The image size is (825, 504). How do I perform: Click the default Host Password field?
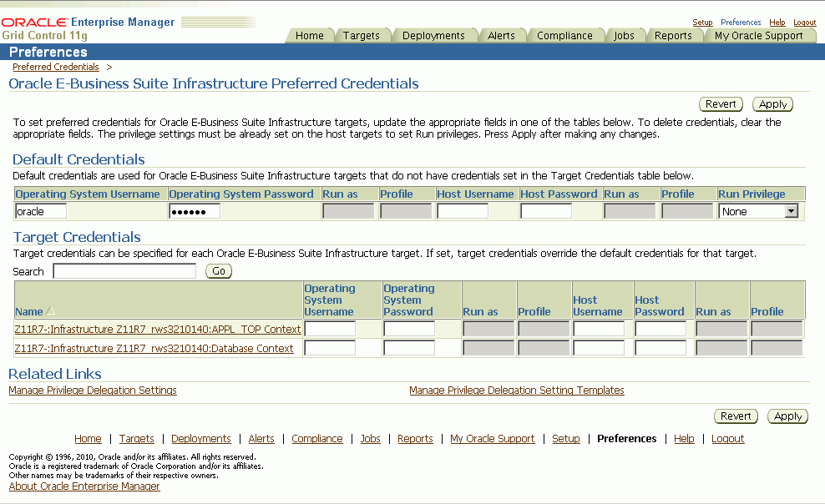tap(546, 211)
